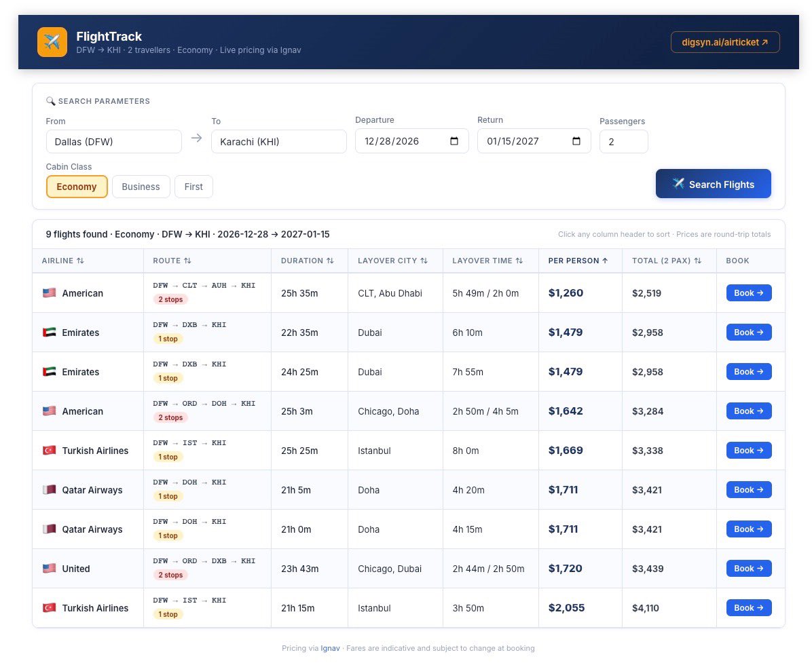
Task: Click the "$1,260" per person price
Action: point(566,293)
